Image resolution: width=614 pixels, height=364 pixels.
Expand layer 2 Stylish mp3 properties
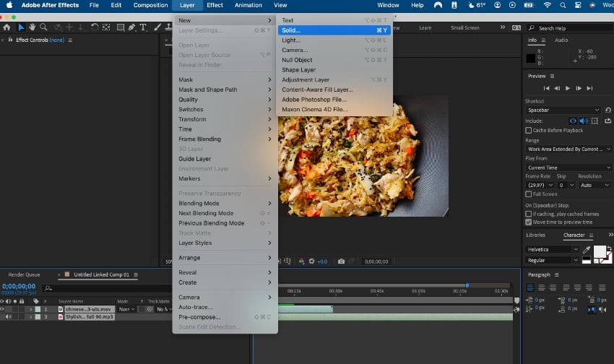pyautogui.click(x=30, y=316)
